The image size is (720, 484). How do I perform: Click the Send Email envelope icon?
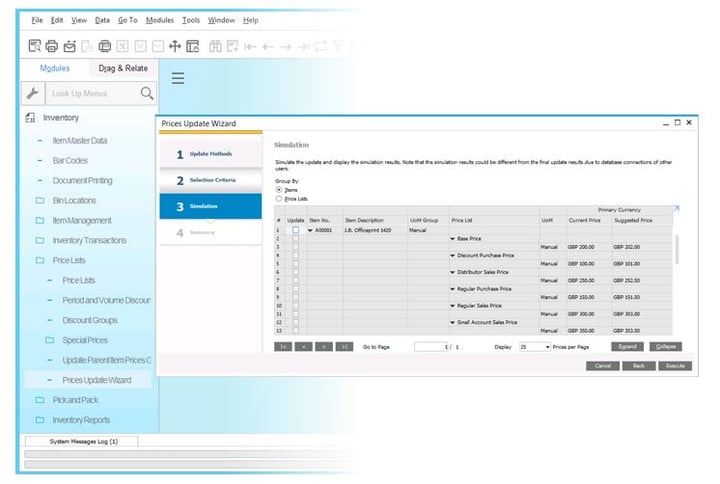(69, 46)
